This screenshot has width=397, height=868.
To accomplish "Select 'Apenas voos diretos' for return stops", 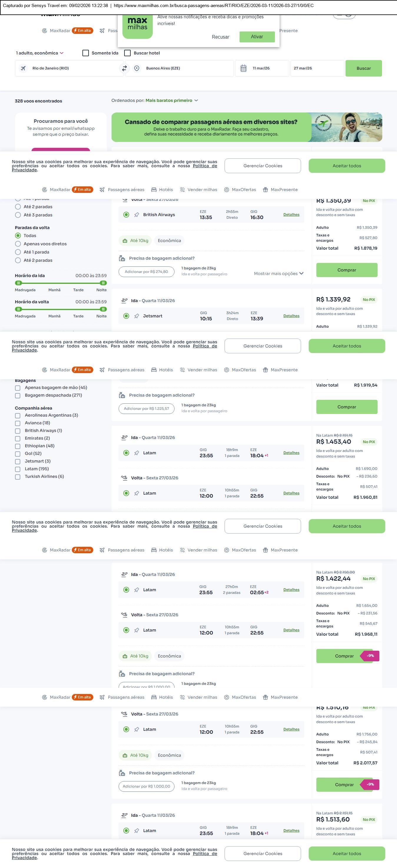I will click(18, 243).
